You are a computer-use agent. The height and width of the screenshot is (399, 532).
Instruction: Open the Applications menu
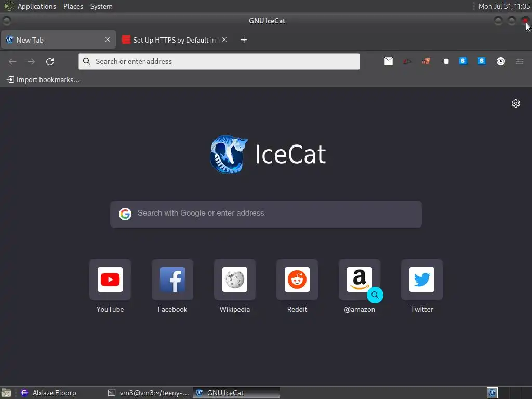pyautogui.click(x=37, y=6)
